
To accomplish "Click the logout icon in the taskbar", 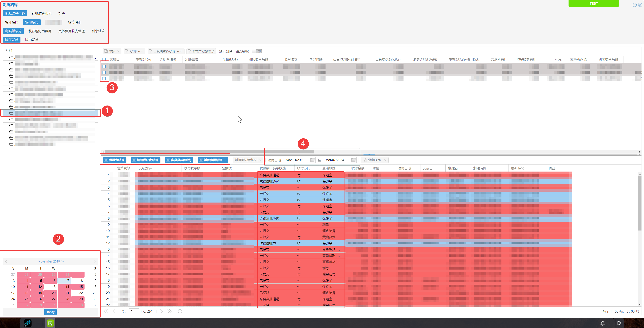I will [619, 323].
